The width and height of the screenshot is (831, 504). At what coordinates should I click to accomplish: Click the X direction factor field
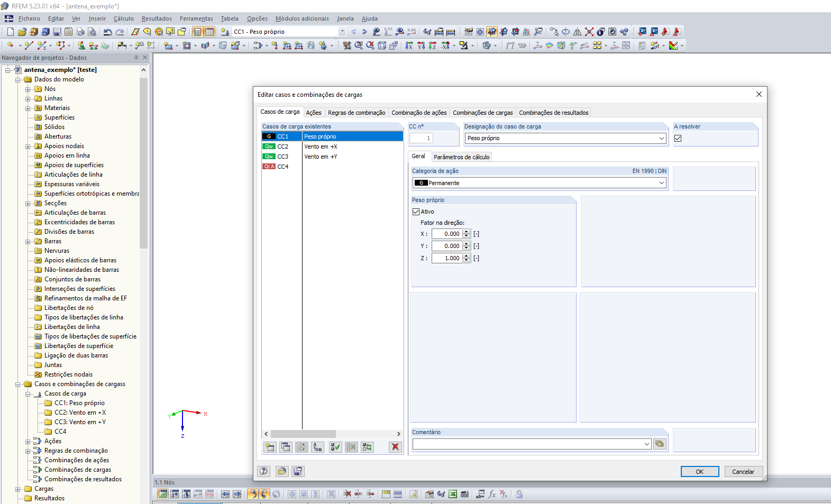click(447, 234)
